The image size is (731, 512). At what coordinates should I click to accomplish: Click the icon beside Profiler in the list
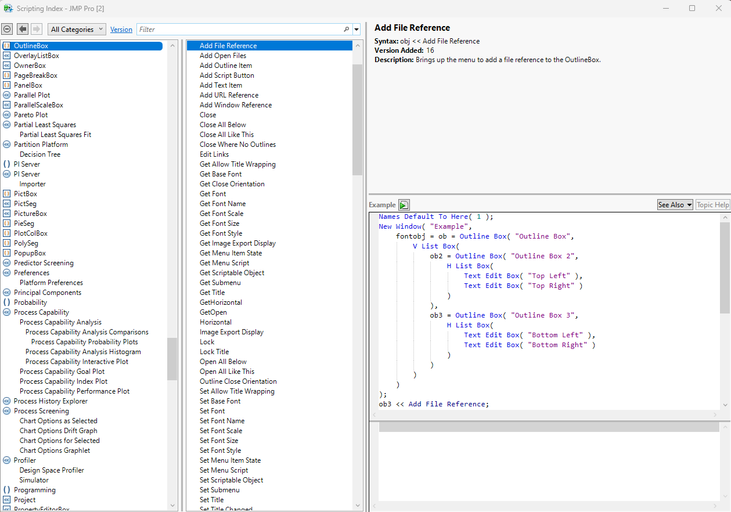click(7, 460)
